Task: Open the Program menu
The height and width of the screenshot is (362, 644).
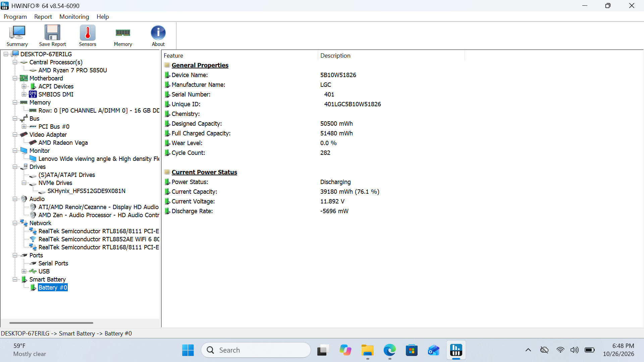Action: 15,17
